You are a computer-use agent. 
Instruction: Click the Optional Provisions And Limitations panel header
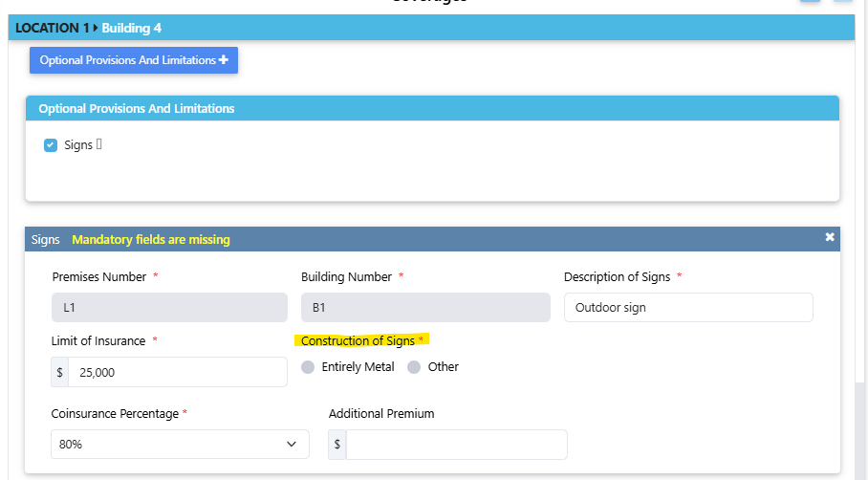pos(136,108)
